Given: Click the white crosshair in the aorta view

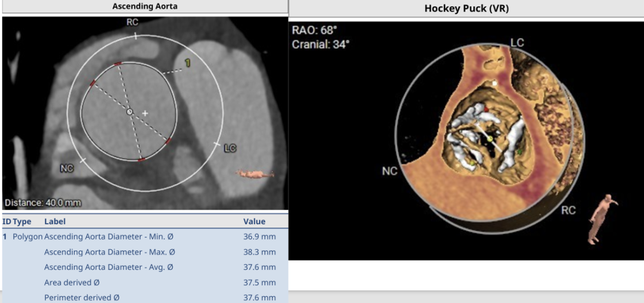Looking at the screenshot, I should click(144, 113).
